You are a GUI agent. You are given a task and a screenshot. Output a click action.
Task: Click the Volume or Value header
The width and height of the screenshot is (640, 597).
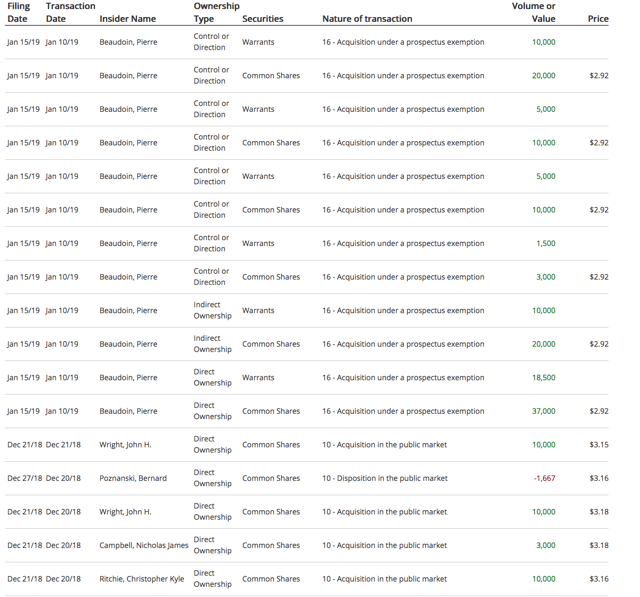tap(535, 12)
